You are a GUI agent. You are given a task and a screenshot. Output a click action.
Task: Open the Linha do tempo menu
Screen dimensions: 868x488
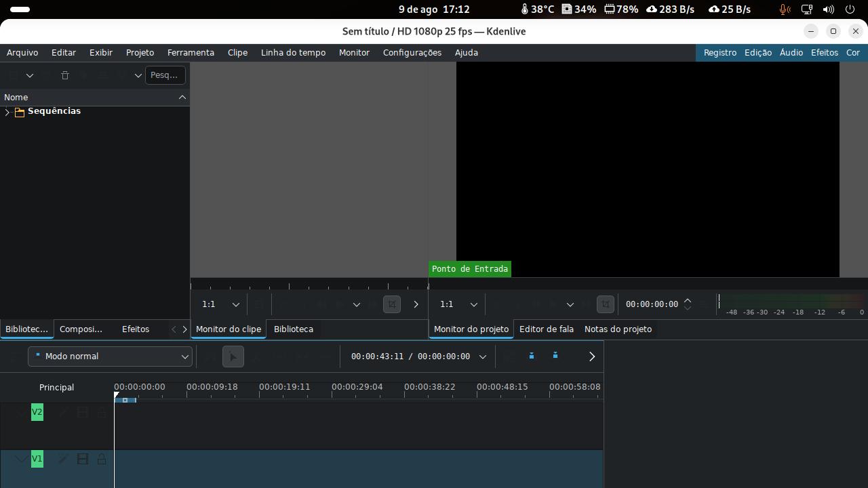pos(293,52)
